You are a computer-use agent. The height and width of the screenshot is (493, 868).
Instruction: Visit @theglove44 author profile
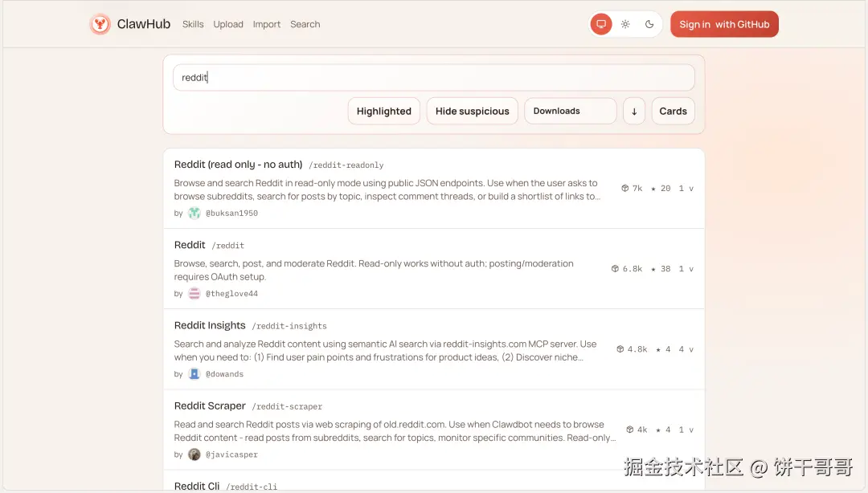[232, 294]
